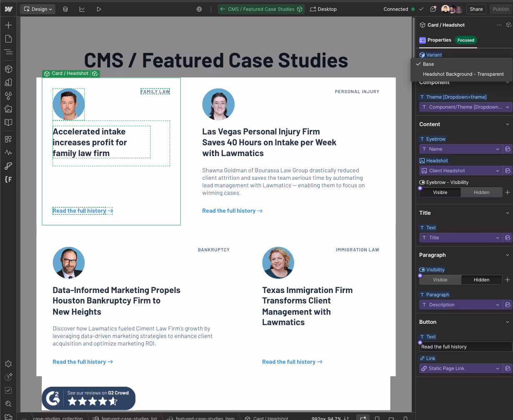Open the Audit checkbox icon in sidebar
513x420 pixels.
(x=8, y=390)
